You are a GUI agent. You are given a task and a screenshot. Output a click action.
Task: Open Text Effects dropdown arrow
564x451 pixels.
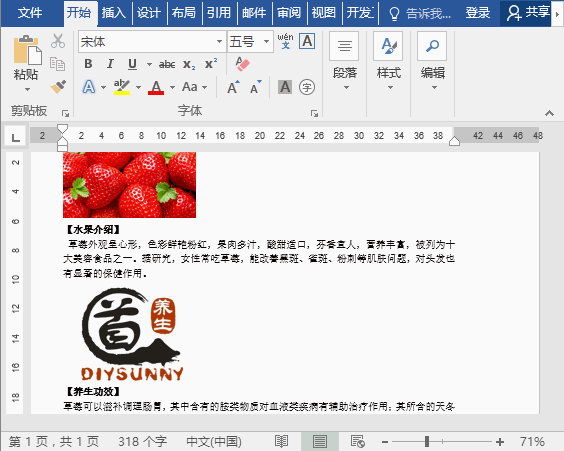104,87
